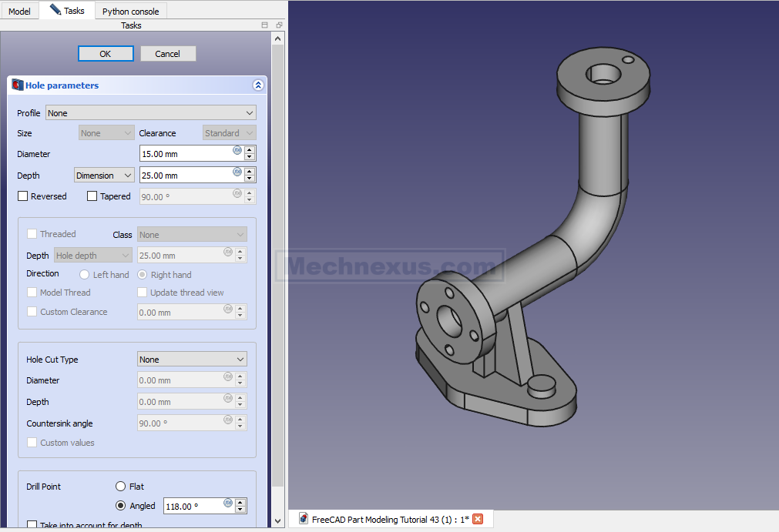
Task: Open the Python console tab
Action: click(130, 12)
